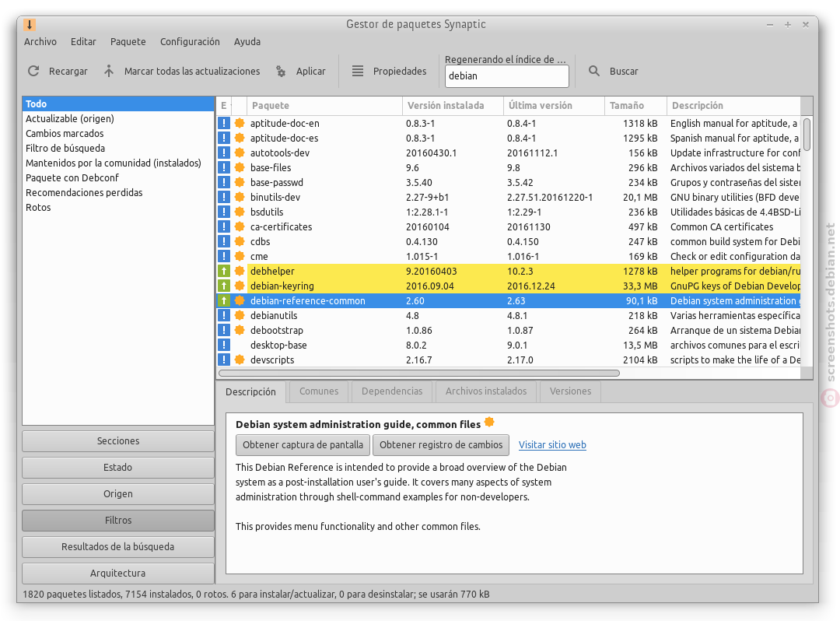The height and width of the screenshot is (621, 840).
Task: Click the Filtros button
Action: click(x=118, y=521)
